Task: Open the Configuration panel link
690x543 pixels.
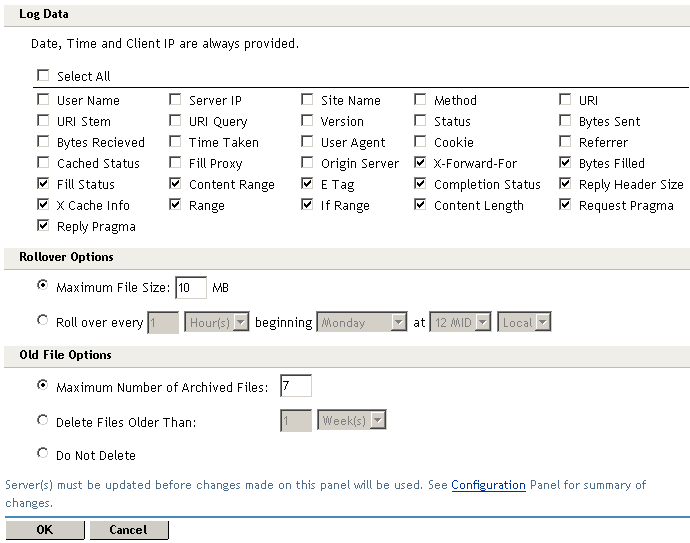Action: point(488,485)
